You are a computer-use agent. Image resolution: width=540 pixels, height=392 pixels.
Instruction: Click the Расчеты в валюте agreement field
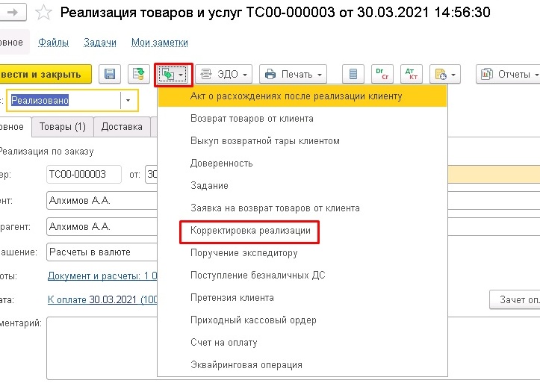(x=102, y=252)
